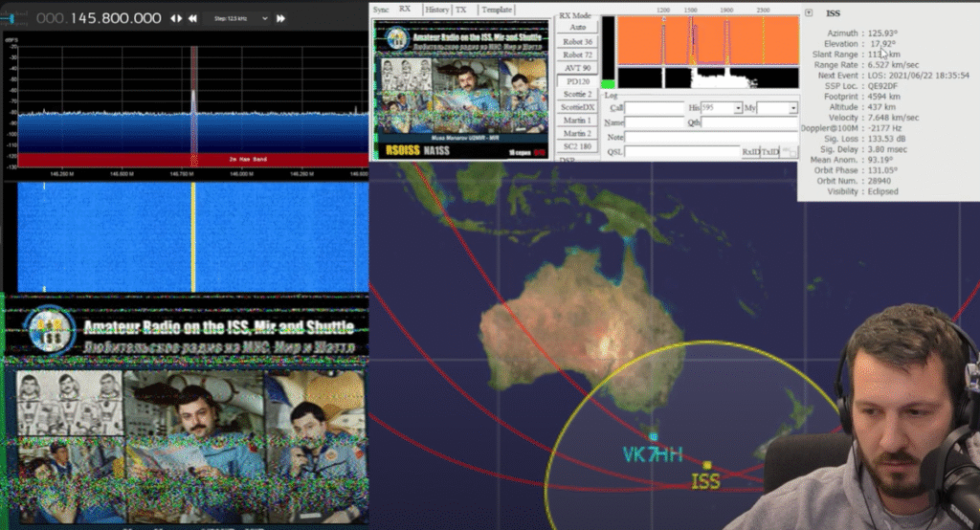
Task: Select Martin 2 RX mode
Action: tap(577, 133)
